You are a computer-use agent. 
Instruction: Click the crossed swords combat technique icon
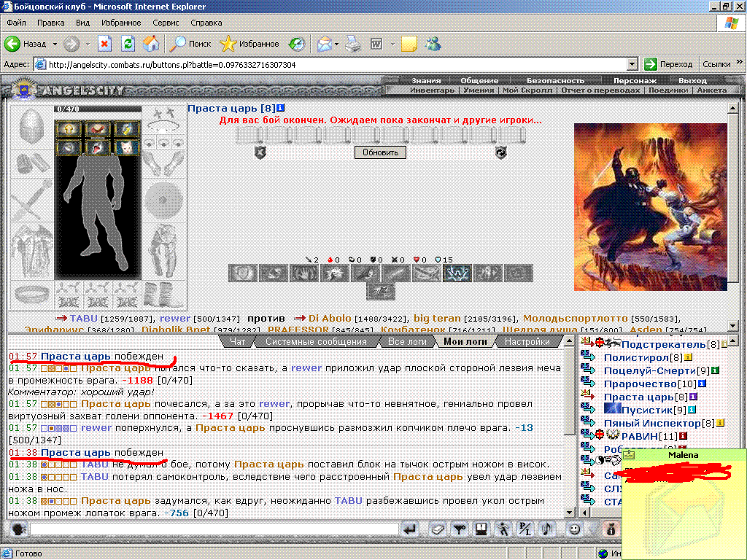point(427,273)
